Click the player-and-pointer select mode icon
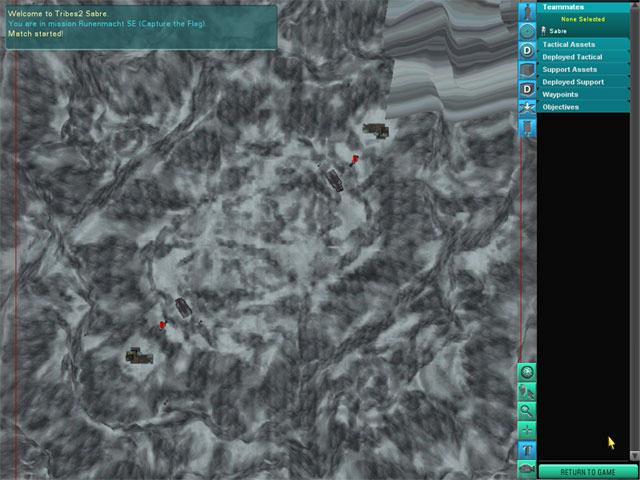Screen dimensions: 640x480 point(527,392)
